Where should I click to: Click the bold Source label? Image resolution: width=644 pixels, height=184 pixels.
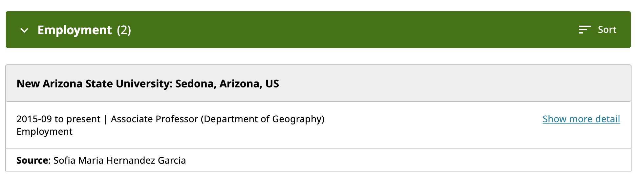32,160
